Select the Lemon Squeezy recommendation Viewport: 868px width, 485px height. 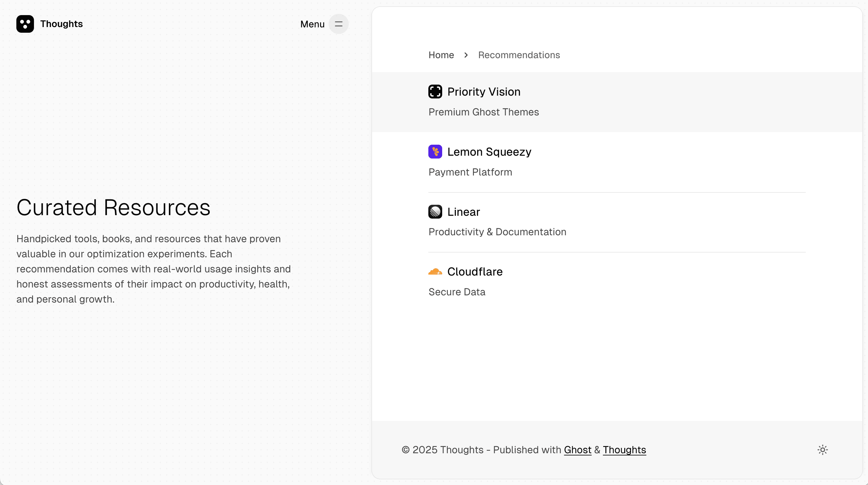[x=489, y=151]
